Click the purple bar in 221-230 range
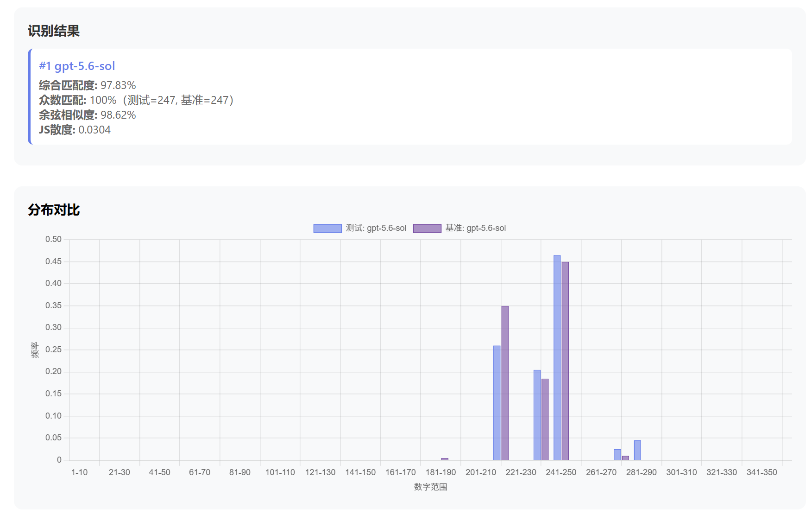This screenshot has width=812, height=515. (545, 420)
